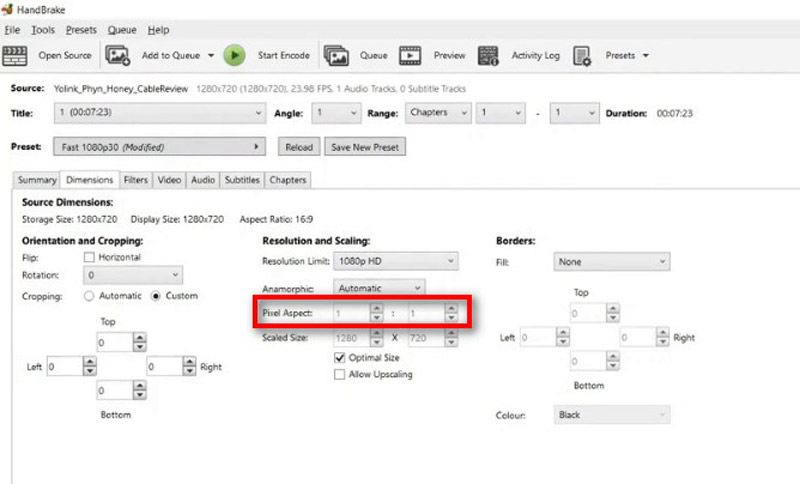Switch to the Audio tab
Viewport: 800px width, 484px height.
[x=203, y=180]
